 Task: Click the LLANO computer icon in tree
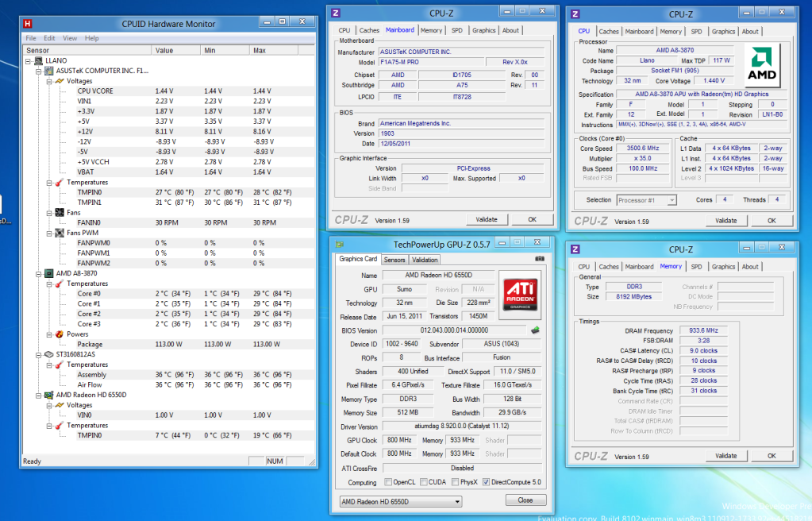39,60
